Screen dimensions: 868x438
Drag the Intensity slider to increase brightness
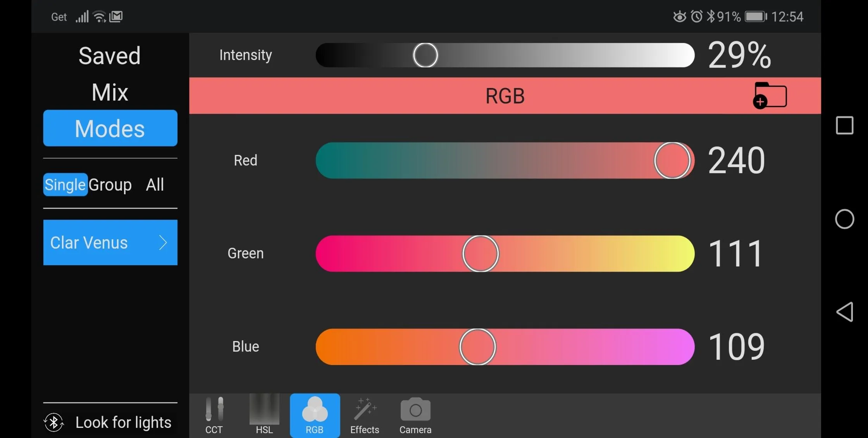point(425,55)
